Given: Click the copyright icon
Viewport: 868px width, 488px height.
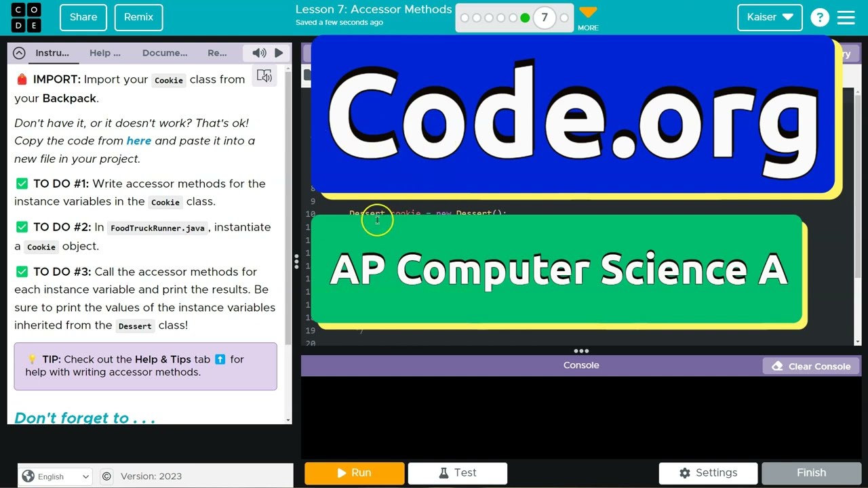Looking at the screenshot, I should click(x=106, y=476).
